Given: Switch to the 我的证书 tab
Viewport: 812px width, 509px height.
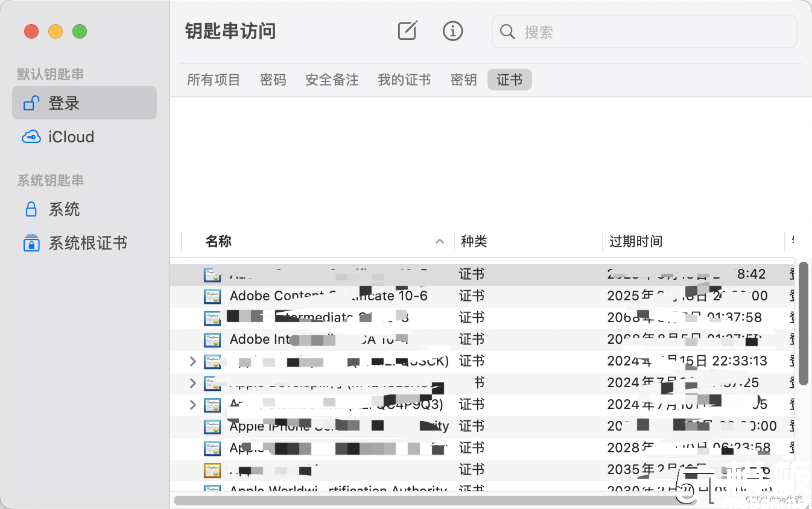Looking at the screenshot, I should [404, 80].
